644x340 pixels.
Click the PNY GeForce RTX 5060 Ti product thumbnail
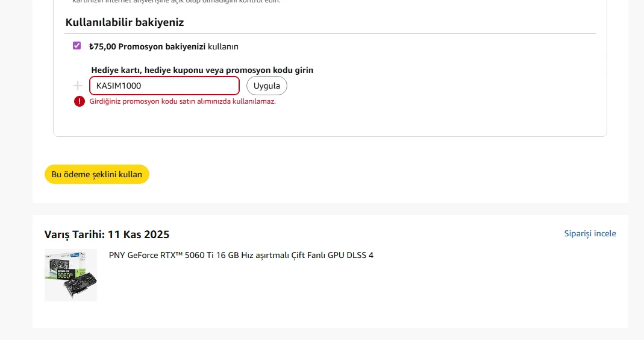pos(70,275)
